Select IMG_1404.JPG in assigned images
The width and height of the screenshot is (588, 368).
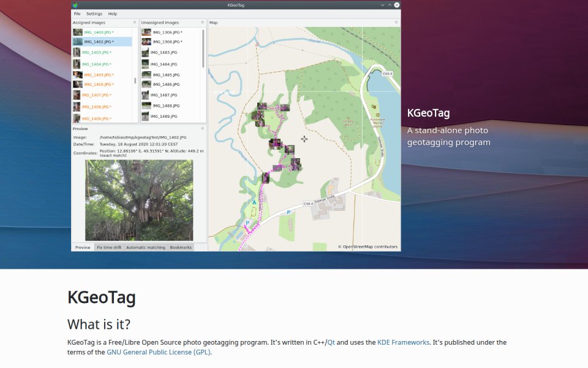(102, 64)
